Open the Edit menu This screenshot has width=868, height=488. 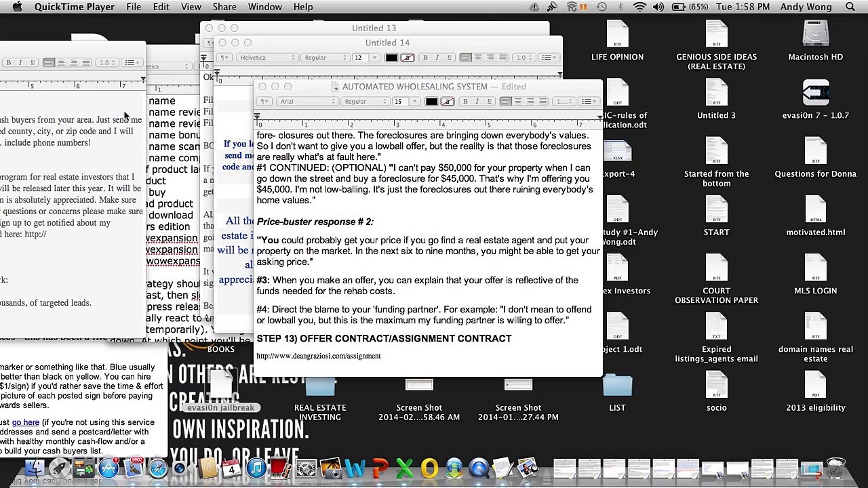tap(161, 7)
